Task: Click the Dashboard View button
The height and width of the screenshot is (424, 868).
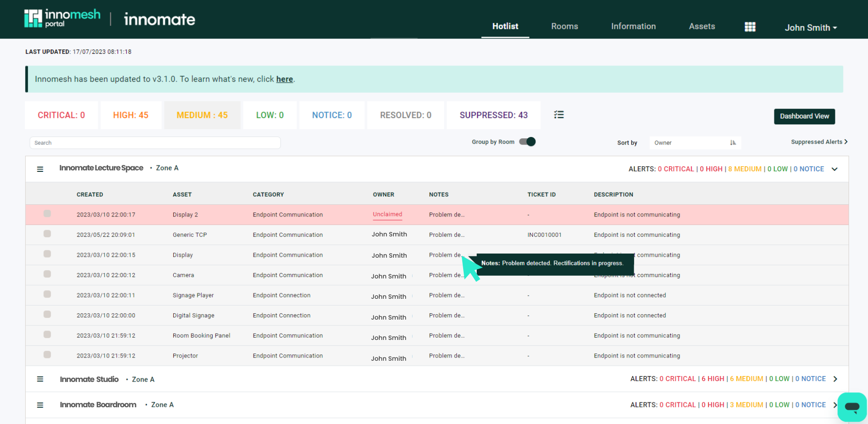Action: [x=804, y=116]
